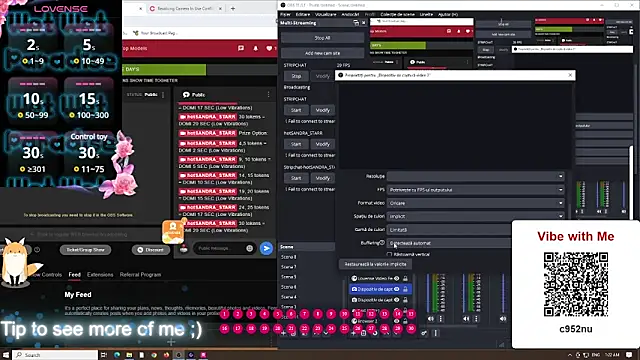
Task: Adjust the first audio channel volume slider
Action: pos(428,293)
